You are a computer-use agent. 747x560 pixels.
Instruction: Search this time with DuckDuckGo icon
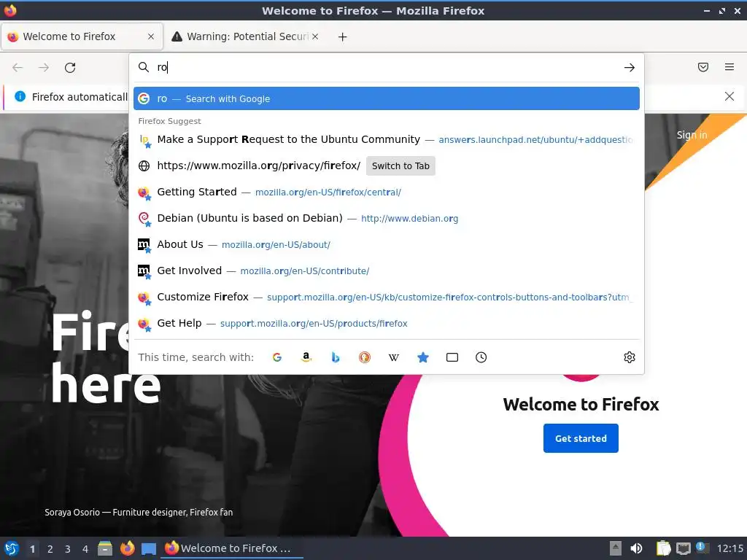365,357
